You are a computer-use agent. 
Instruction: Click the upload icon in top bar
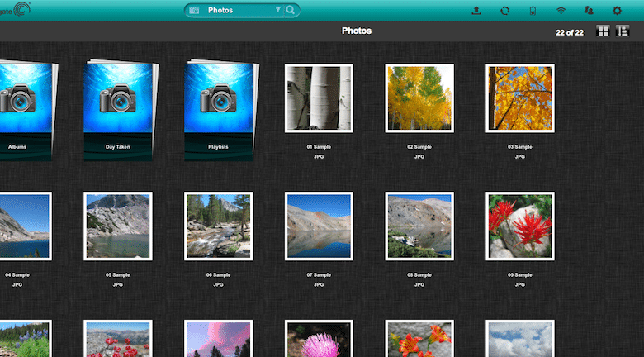[x=476, y=10]
